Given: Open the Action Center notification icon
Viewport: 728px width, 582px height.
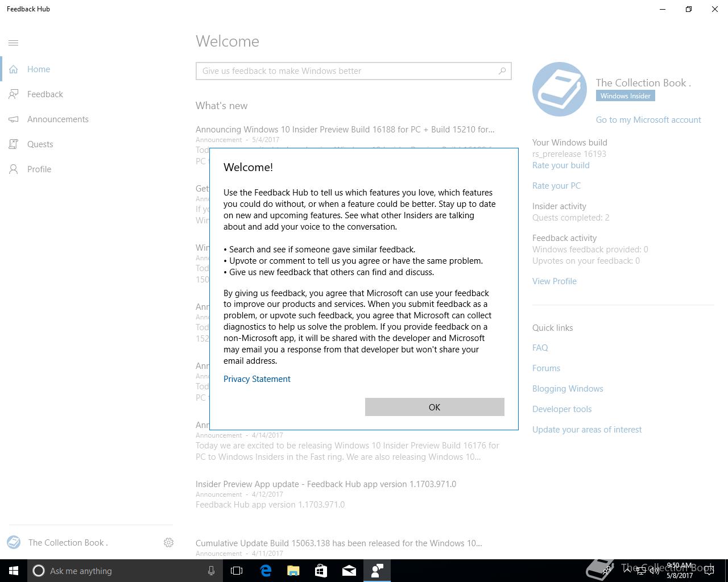Looking at the screenshot, I should [709, 571].
